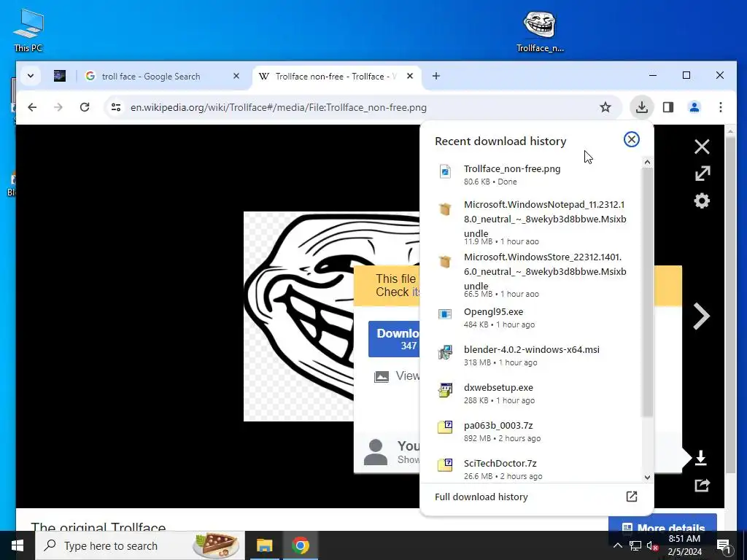The width and height of the screenshot is (747, 560).
Task: Show hidden system tray icons
Action: click(617, 545)
